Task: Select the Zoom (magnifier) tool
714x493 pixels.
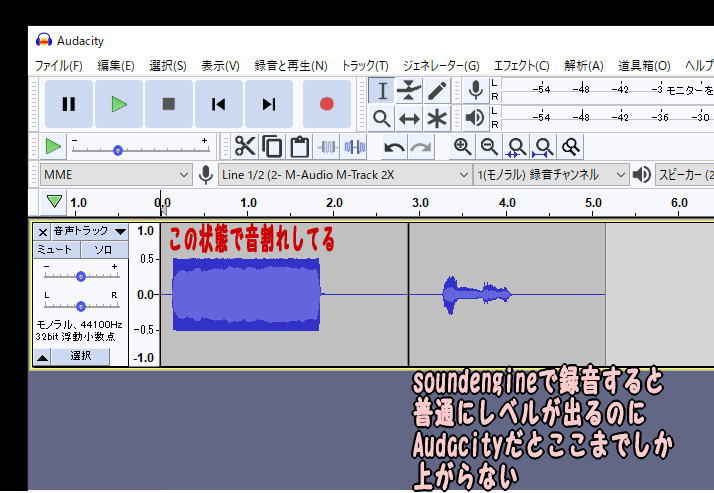Action: 382,119
